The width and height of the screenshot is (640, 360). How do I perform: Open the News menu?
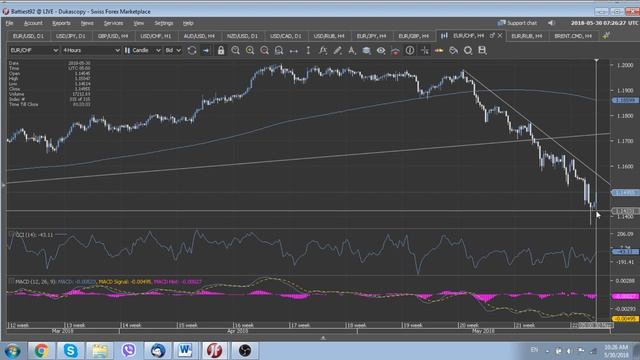click(x=87, y=23)
